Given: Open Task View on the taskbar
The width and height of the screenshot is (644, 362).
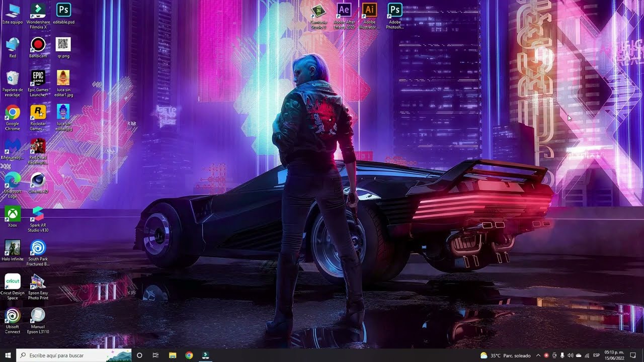Looking at the screenshot, I should tap(155, 355).
